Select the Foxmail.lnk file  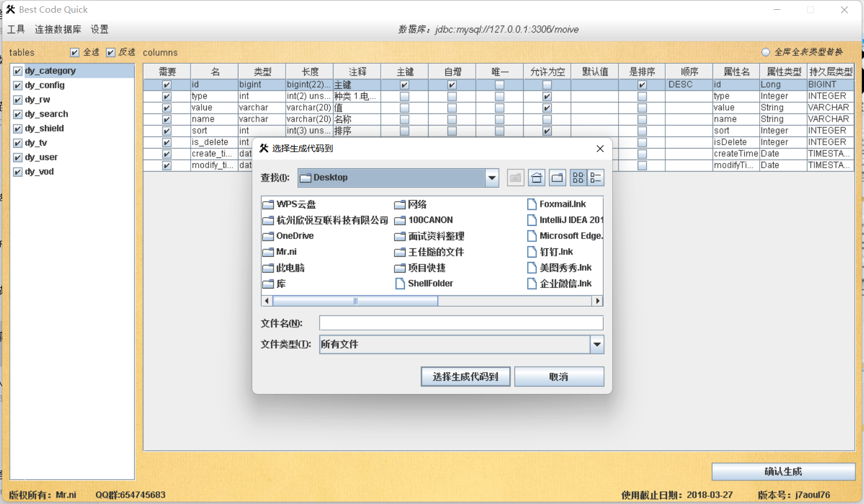[556, 204]
